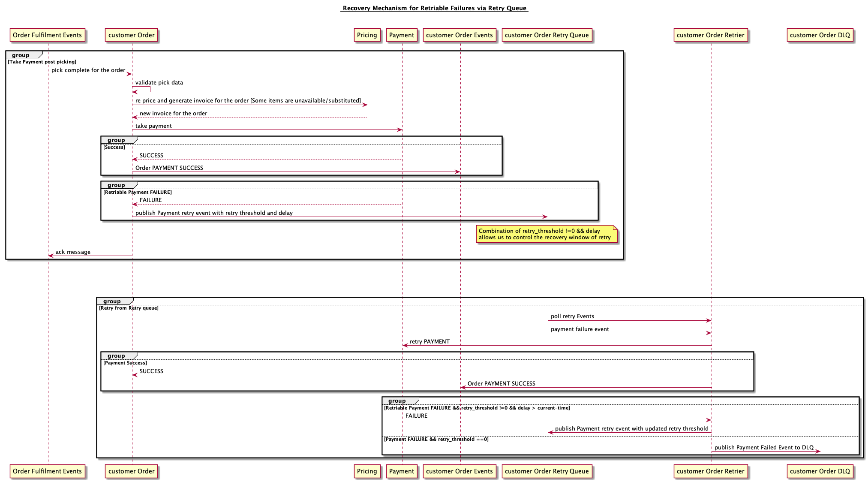Select bottom customer Order Retry Queue box
The height and width of the screenshot is (482, 868).
(547, 471)
